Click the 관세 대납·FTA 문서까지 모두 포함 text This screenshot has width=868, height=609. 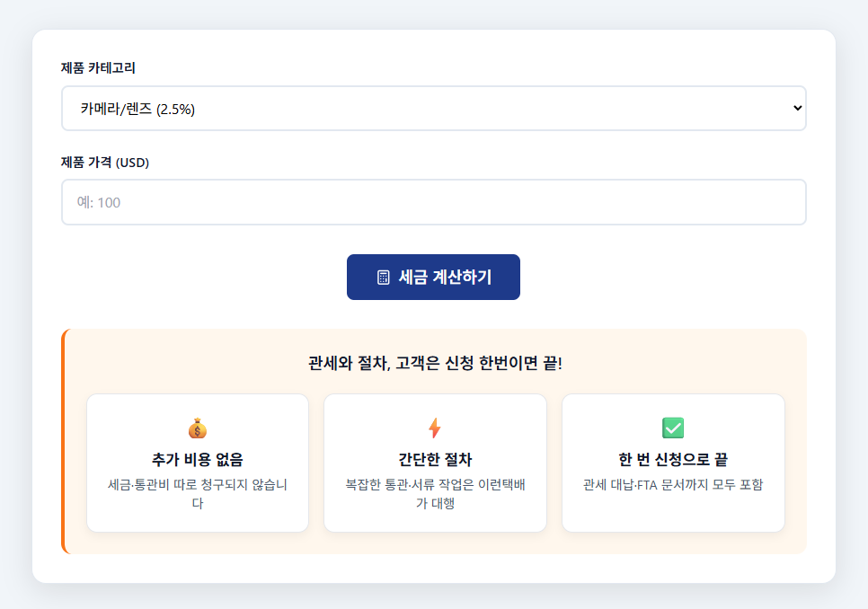(x=673, y=485)
